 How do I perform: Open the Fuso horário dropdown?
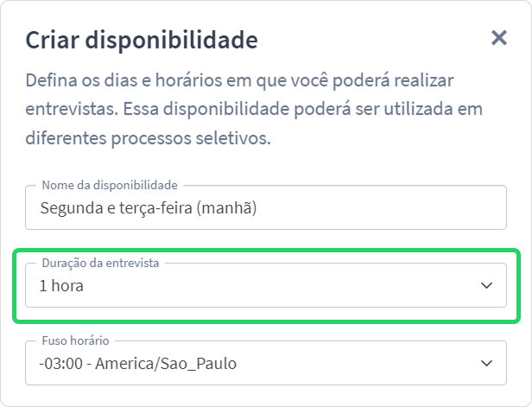[266, 363]
